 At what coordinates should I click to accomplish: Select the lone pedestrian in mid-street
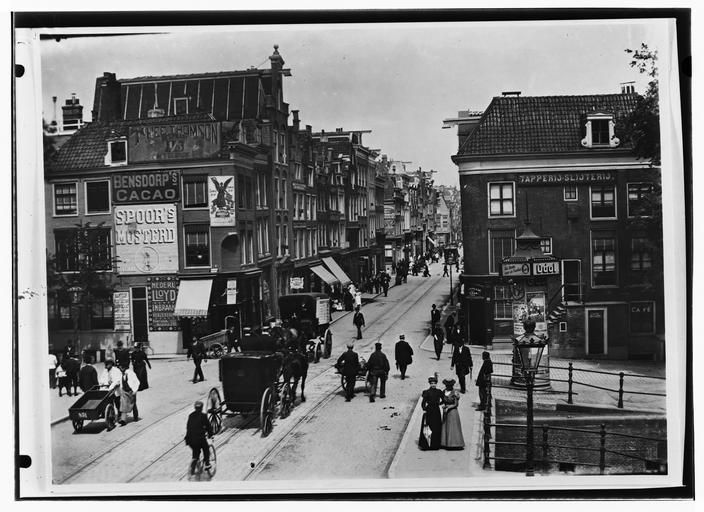click(x=358, y=322)
